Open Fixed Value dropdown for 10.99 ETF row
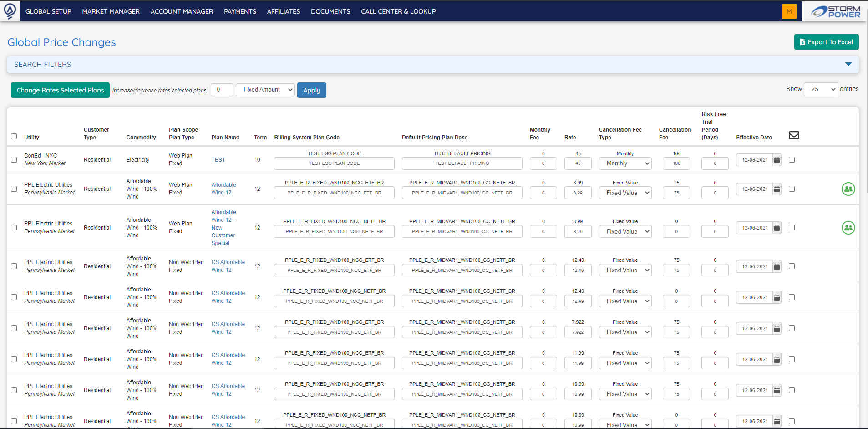The image size is (868, 429). pyautogui.click(x=625, y=394)
